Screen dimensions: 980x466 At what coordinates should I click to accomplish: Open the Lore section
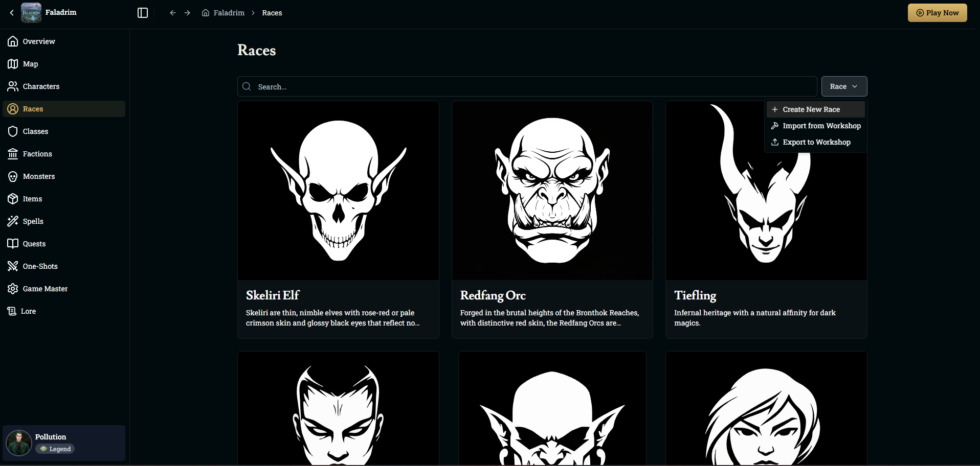coord(28,311)
